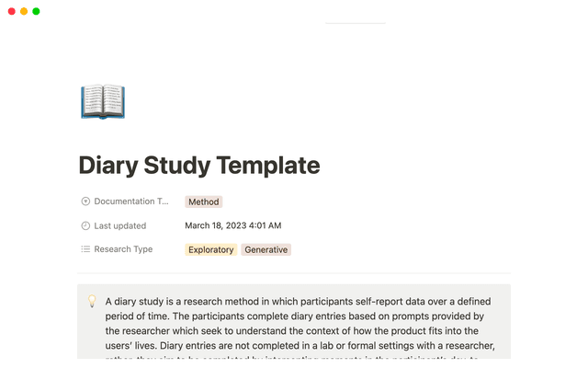Click the clock icon beside Last updated
Image resolution: width=588 pixels, height=368 pixels.
coord(85,225)
